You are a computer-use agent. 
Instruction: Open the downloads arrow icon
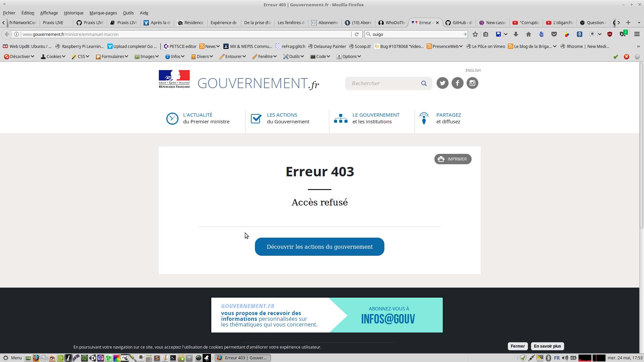click(x=516, y=34)
